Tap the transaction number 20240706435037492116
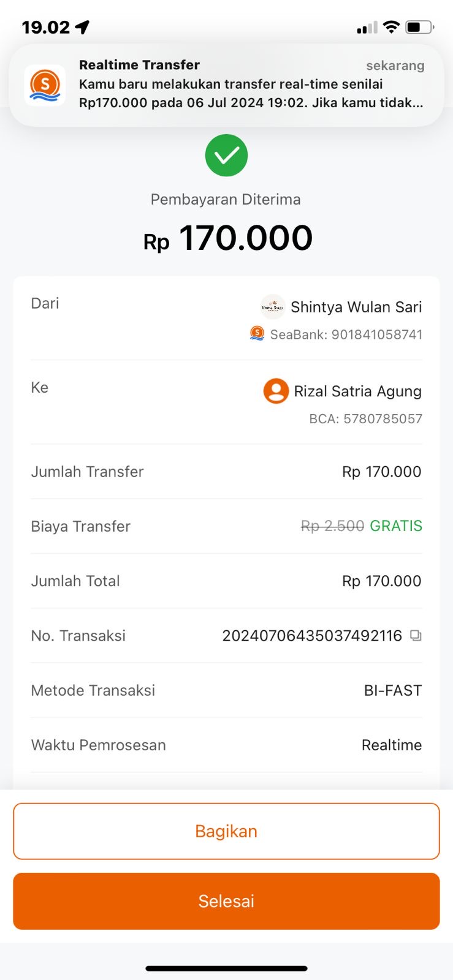 click(311, 636)
